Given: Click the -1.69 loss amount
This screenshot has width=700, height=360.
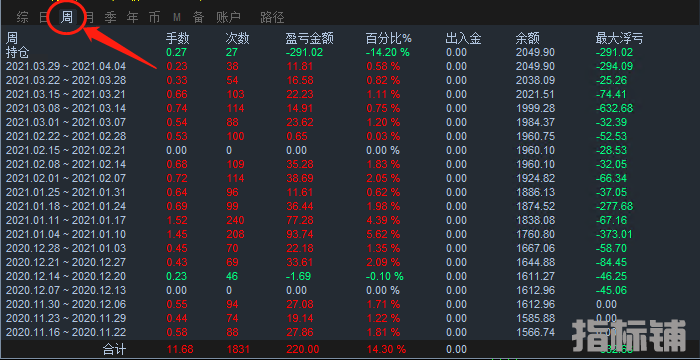Looking at the screenshot, I should point(297,276).
